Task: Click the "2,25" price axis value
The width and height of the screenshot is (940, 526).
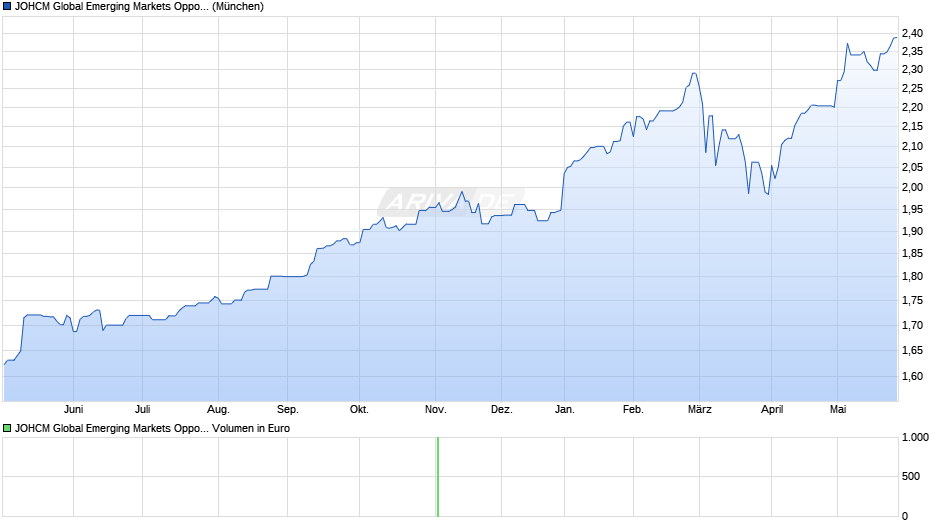Action: point(912,89)
